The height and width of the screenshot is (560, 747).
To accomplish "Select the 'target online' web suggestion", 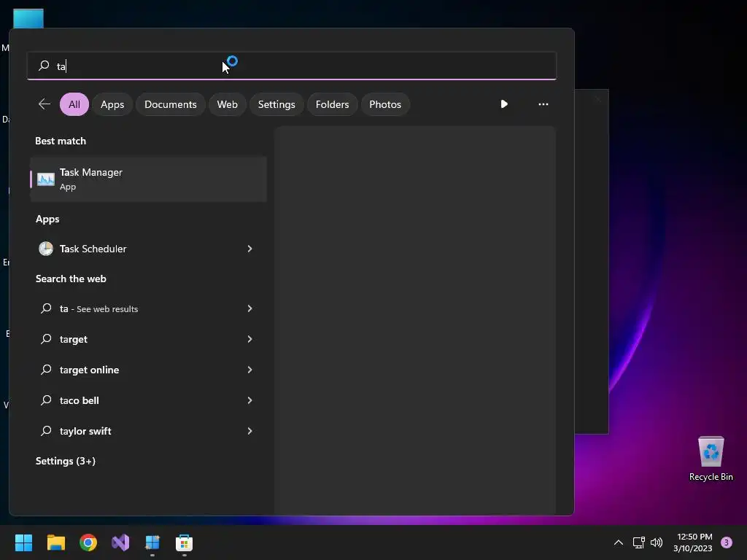I will point(148,370).
